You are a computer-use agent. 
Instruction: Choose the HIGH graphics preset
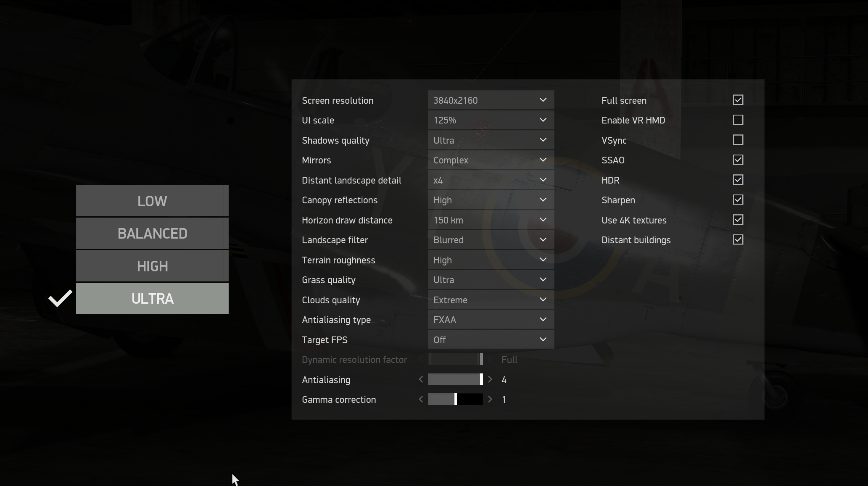(152, 266)
